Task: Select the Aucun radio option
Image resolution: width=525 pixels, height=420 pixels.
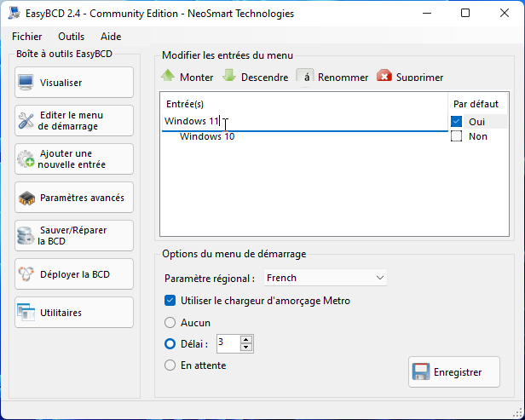Action: pyautogui.click(x=170, y=323)
